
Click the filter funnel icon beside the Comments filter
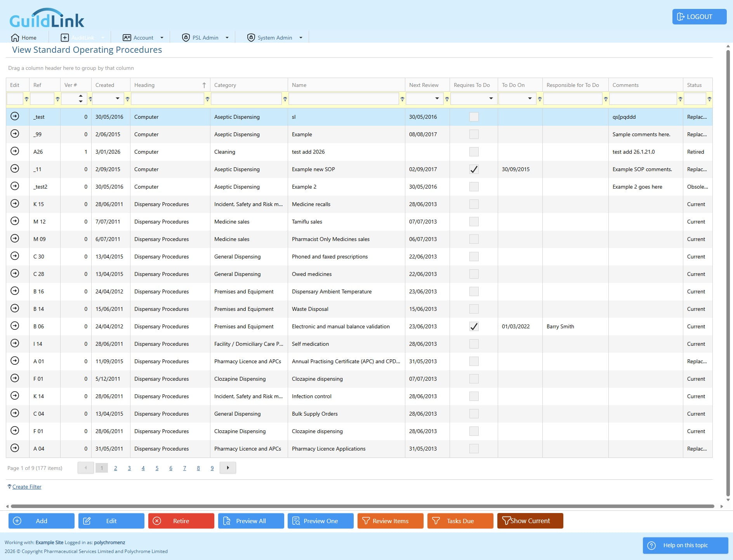pos(680,99)
